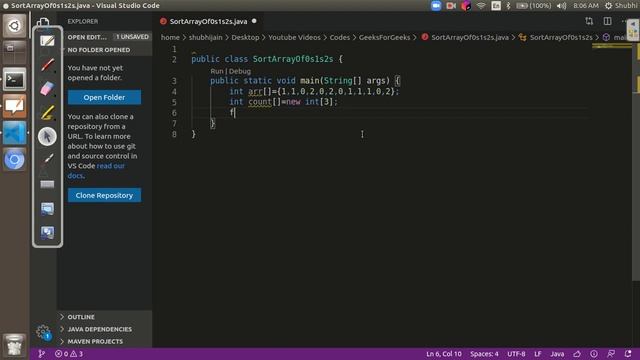Change language mode Java
Image resolution: width=640 pixels, height=360 pixels.
(557, 354)
